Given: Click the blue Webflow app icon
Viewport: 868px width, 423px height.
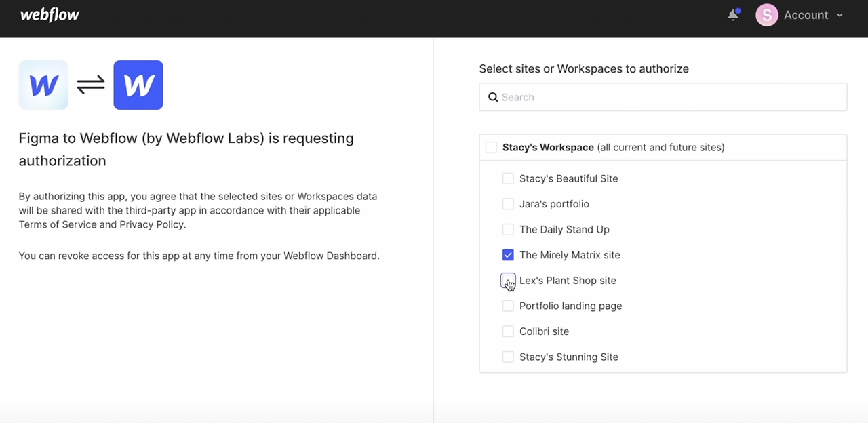Looking at the screenshot, I should 138,85.
